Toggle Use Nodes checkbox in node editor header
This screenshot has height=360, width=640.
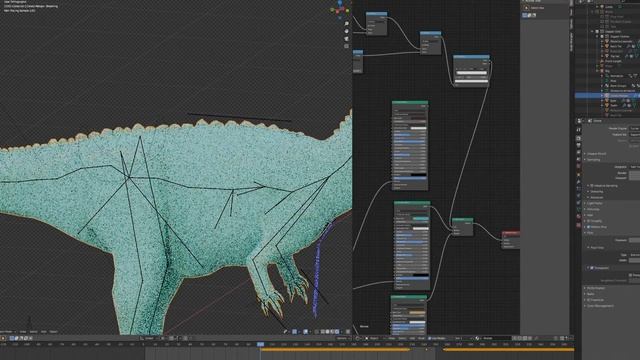click(x=430, y=338)
